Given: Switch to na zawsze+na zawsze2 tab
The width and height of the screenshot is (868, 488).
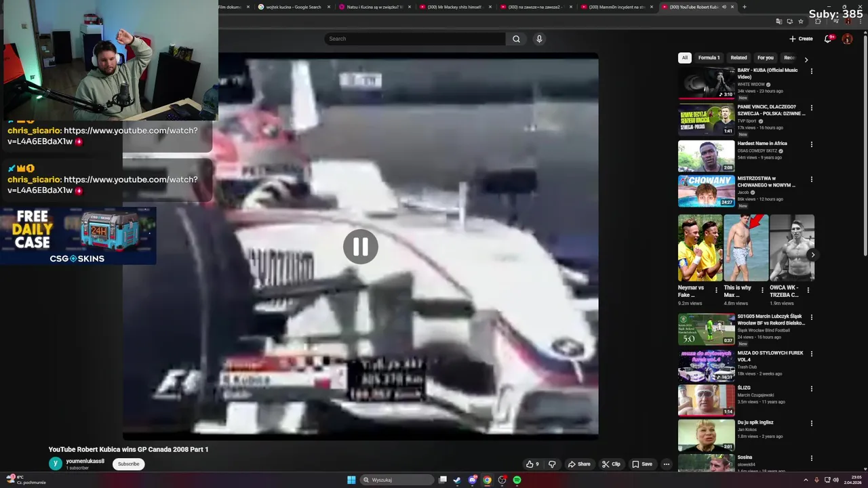Looking at the screenshot, I should point(535,7).
